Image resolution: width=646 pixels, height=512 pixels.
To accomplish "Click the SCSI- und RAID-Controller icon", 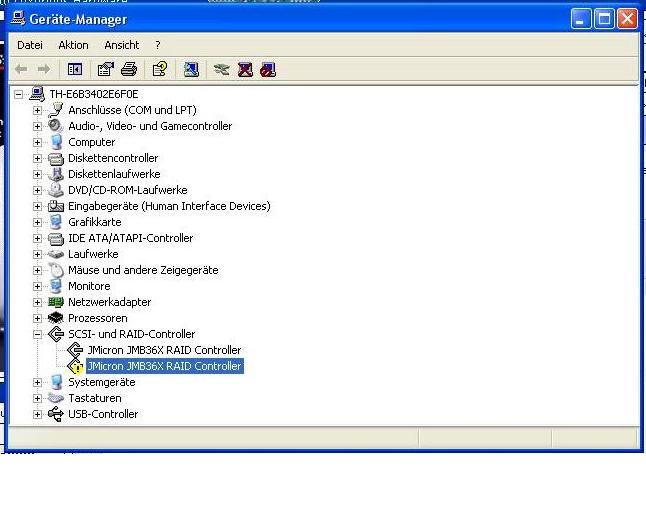I will pyautogui.click(x=56, y=334).
